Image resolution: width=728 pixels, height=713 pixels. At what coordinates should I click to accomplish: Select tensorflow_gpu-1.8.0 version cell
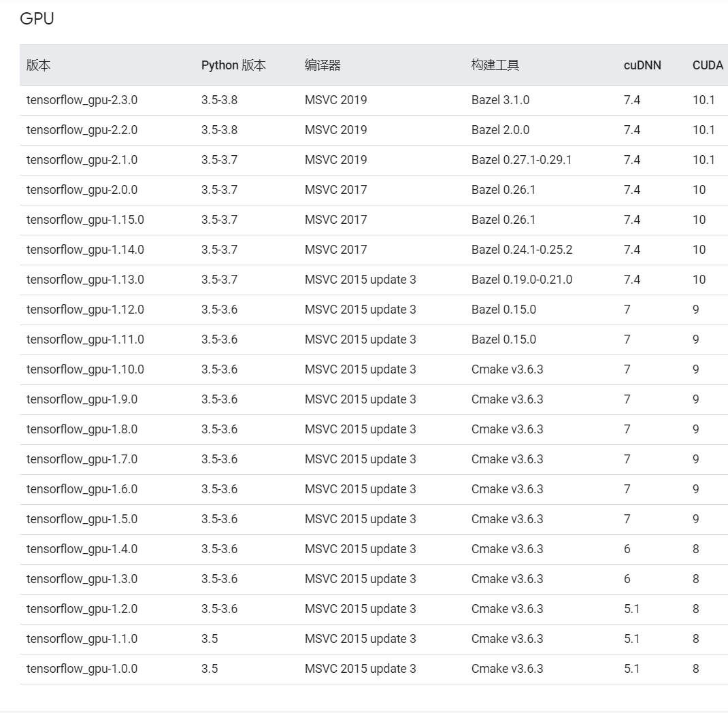click(82, 429)
